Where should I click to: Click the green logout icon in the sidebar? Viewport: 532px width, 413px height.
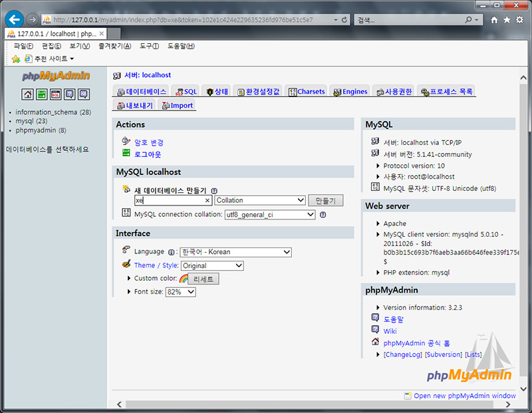tap(42, 94)
